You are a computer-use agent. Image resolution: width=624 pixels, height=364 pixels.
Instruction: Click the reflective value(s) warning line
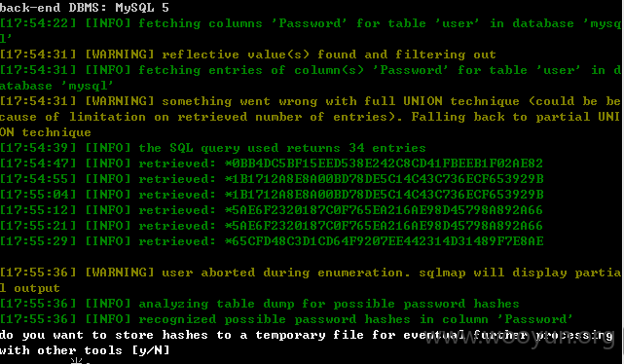(x=248, y=55)
